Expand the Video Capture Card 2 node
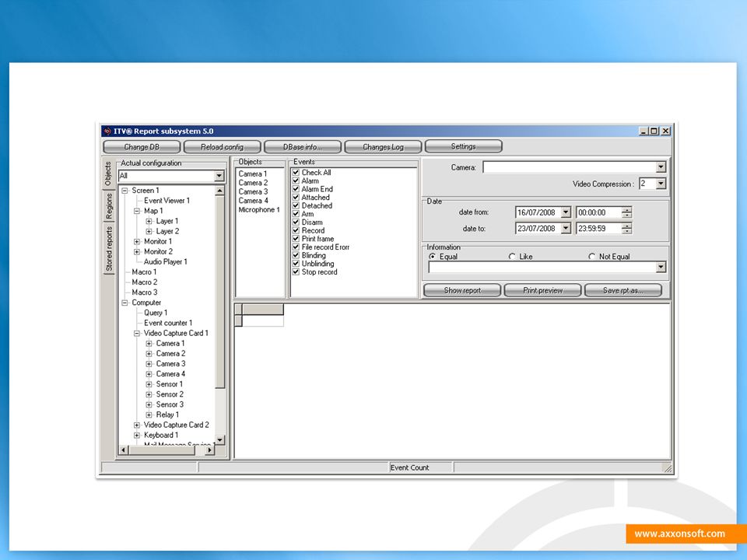Screen dimensions: 747x560 click(137, 425)
